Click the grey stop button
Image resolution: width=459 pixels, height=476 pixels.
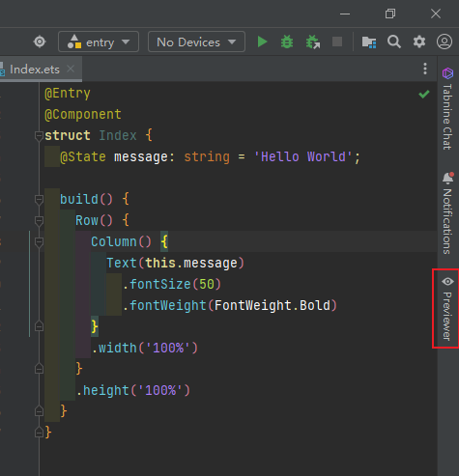(337, 42)
